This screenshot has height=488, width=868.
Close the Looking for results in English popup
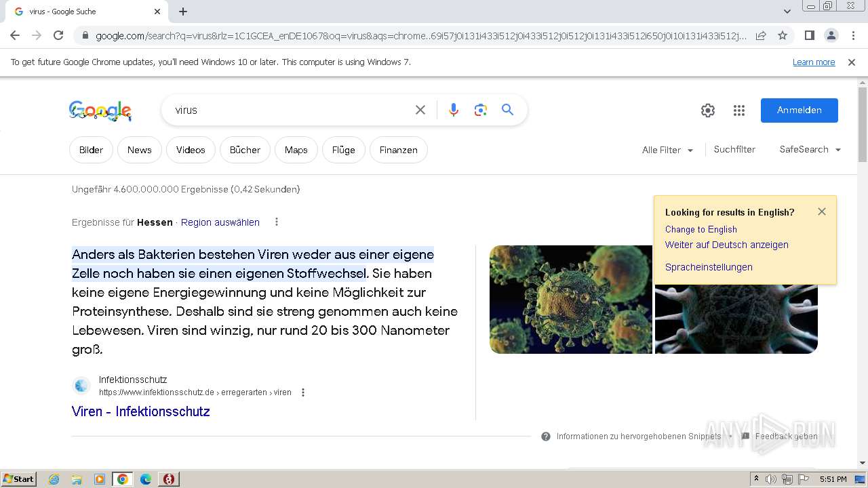822,211
